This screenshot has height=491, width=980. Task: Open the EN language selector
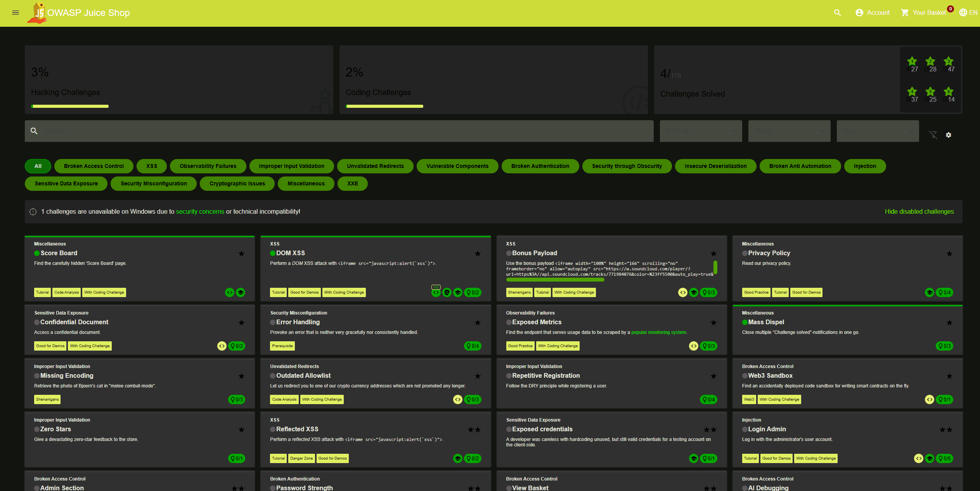(968, 13)
